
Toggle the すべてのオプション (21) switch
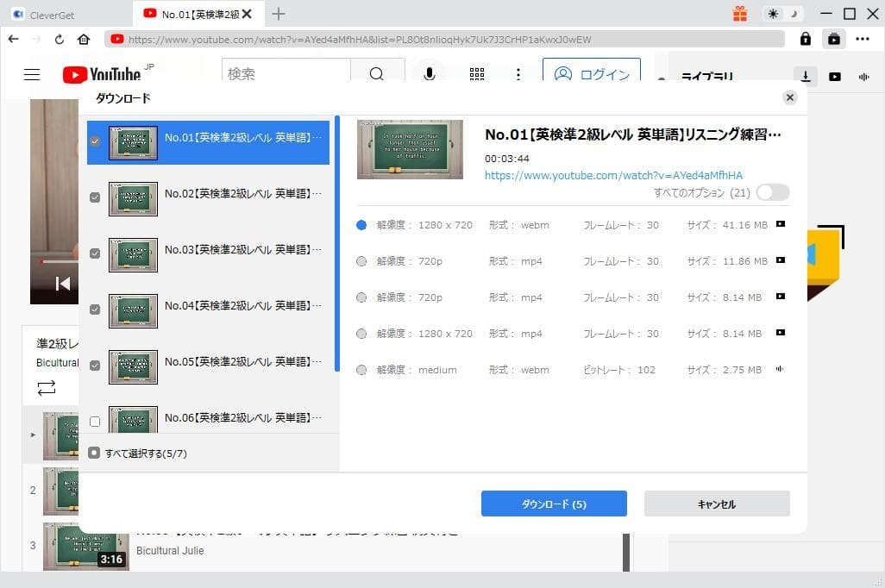pyautogui.click(x=772, y=192)
